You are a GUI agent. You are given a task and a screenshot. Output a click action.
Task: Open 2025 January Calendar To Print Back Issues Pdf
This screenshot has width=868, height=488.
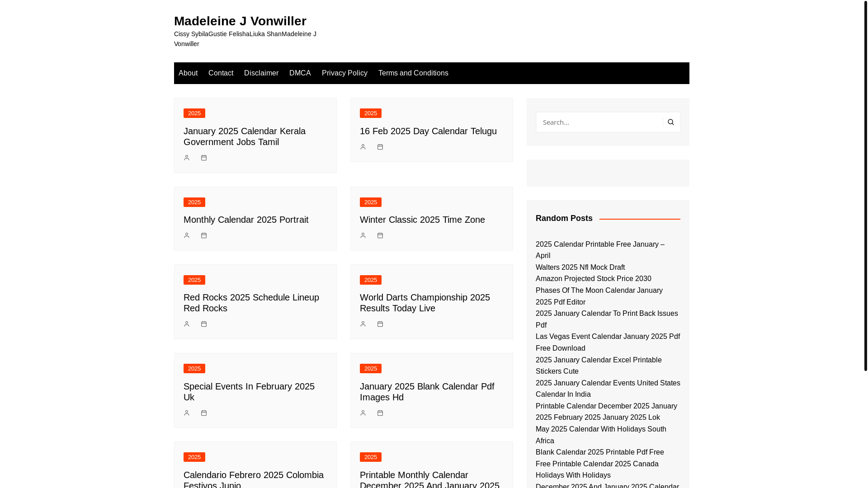607,319
